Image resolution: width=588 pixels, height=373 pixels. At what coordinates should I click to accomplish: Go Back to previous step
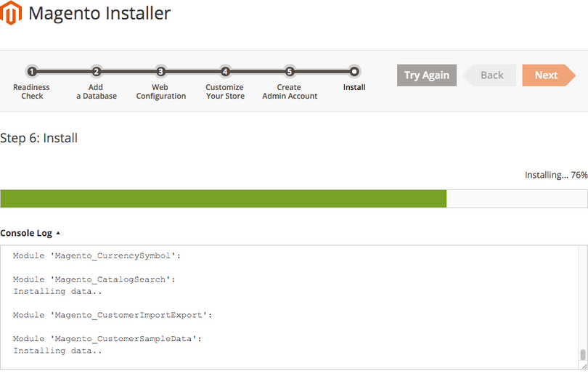[x=489, y=75]
